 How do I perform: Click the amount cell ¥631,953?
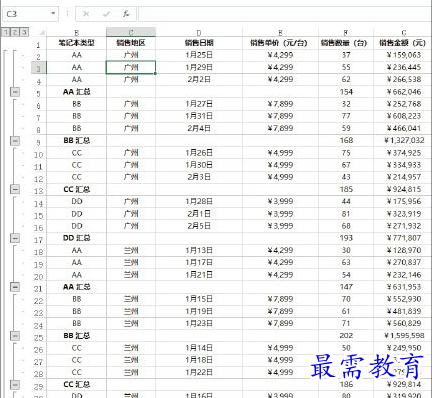point(403,287)
